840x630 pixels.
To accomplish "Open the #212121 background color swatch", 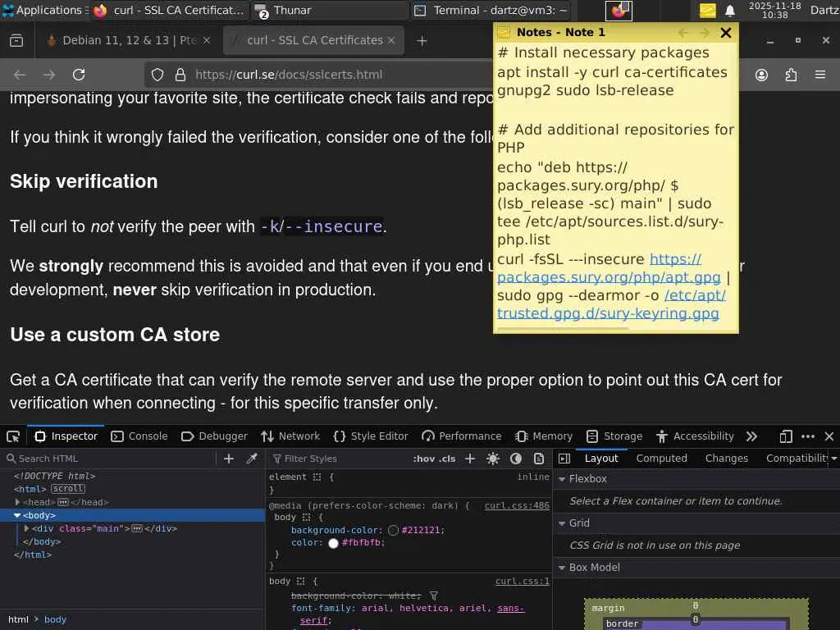I will 393,531.
